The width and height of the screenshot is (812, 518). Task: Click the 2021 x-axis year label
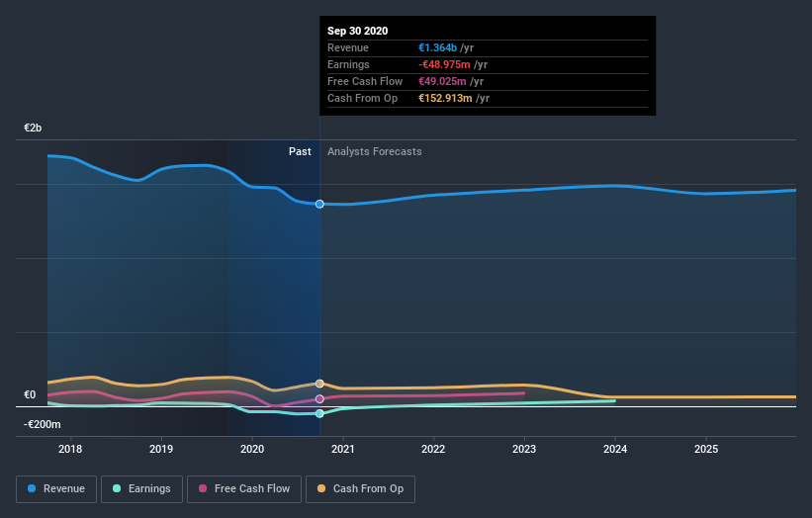343,449
